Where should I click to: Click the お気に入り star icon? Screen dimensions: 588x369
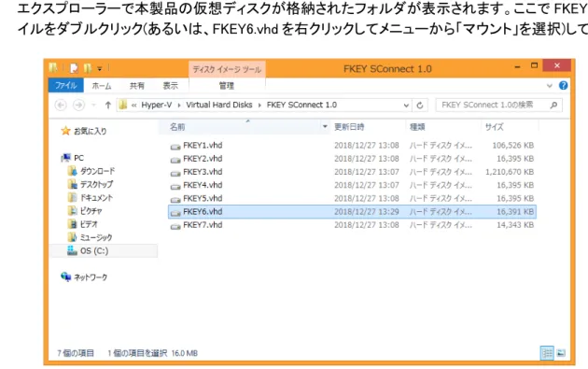(x=65, y=131)
